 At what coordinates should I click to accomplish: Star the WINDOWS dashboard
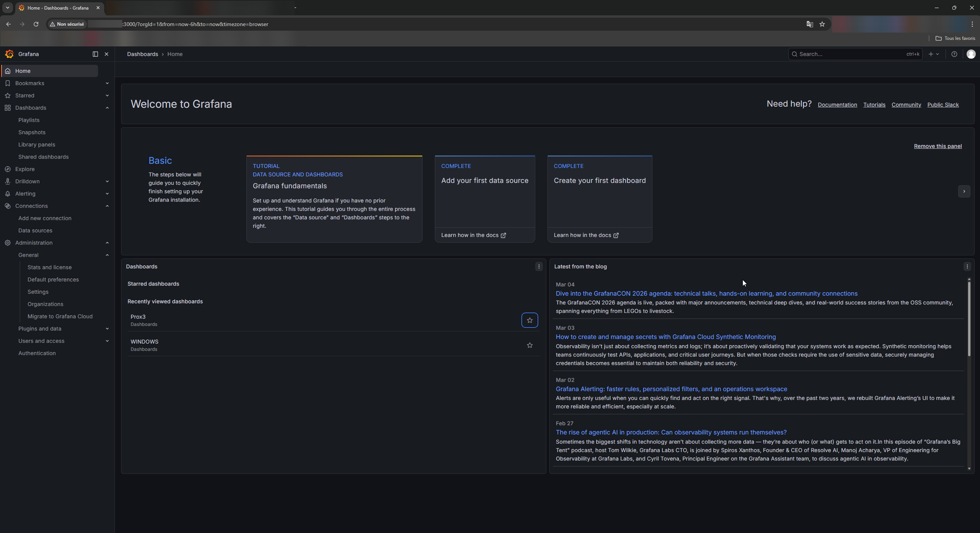[529, 345]
